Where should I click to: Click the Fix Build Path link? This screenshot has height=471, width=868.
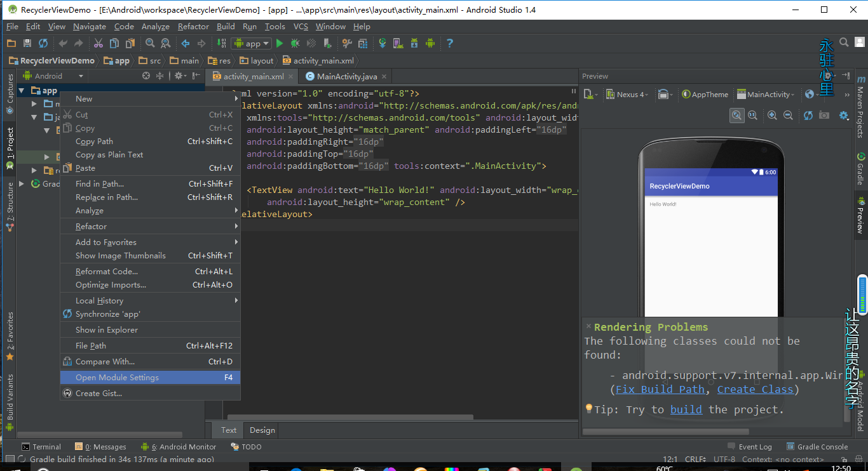[x=660, y=389]
